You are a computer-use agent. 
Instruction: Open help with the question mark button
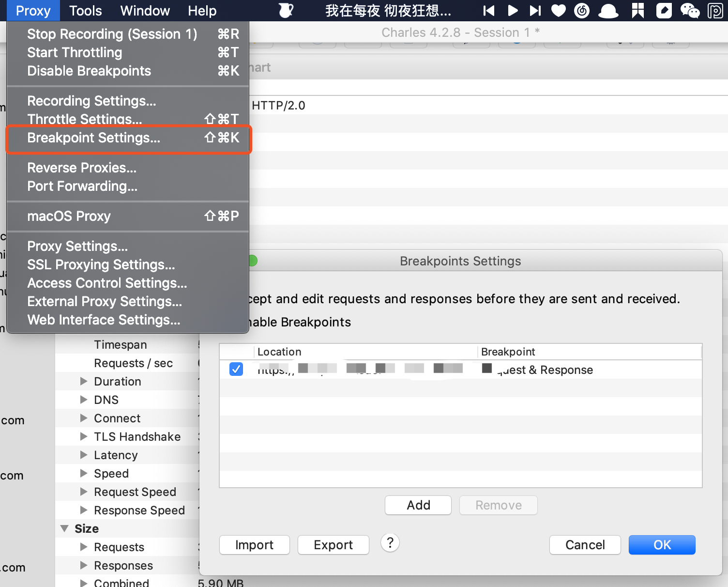pyautogui.click(x=390, y=543)
